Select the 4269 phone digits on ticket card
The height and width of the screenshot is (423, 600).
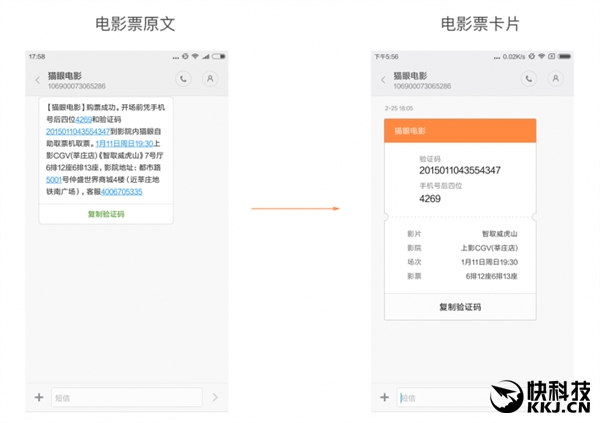[x=430, y=199]
